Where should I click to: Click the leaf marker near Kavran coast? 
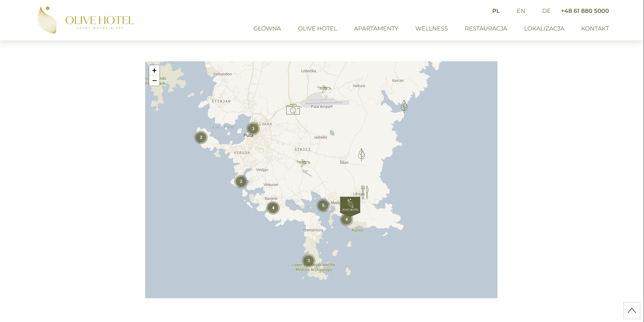click(404, 106)
